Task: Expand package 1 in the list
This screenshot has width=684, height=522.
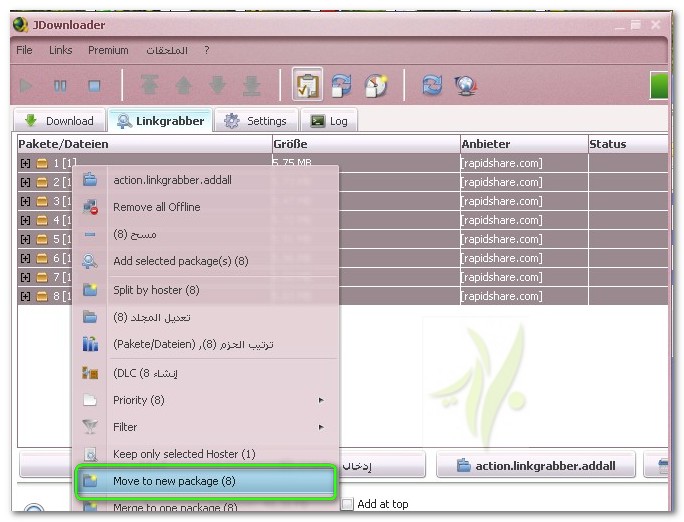Action: pyautogui.click(x=25, y=163)
